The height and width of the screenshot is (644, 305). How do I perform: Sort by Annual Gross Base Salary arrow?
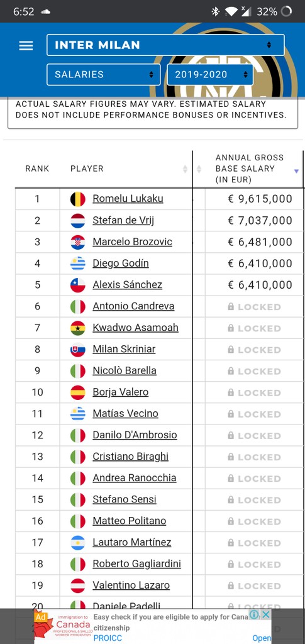(x=296, y=171)
